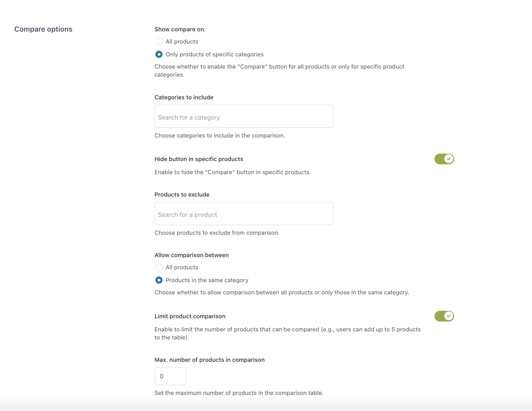Click the "Products to exclude" label

(x=182, y=194)
